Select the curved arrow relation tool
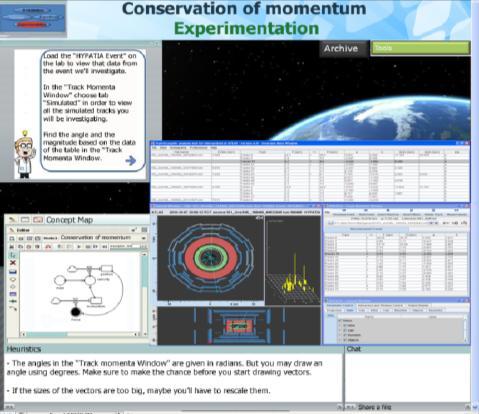Viewport: 479px width, 414px height. pyautogui.click(x=13, y=308)
